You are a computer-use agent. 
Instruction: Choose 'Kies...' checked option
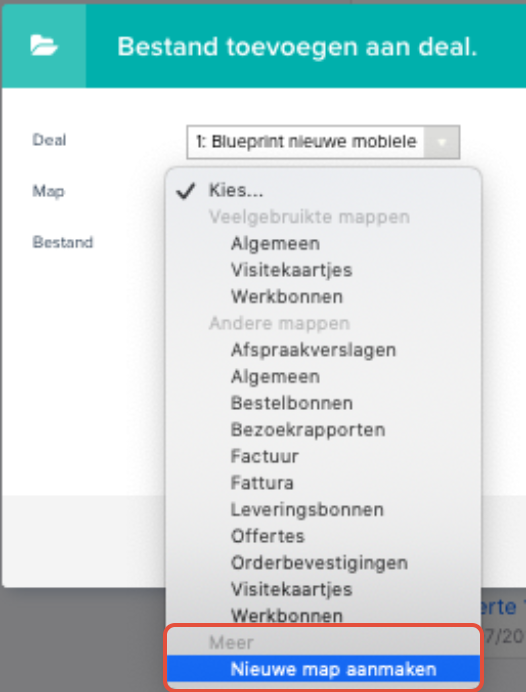click(323, 191)
